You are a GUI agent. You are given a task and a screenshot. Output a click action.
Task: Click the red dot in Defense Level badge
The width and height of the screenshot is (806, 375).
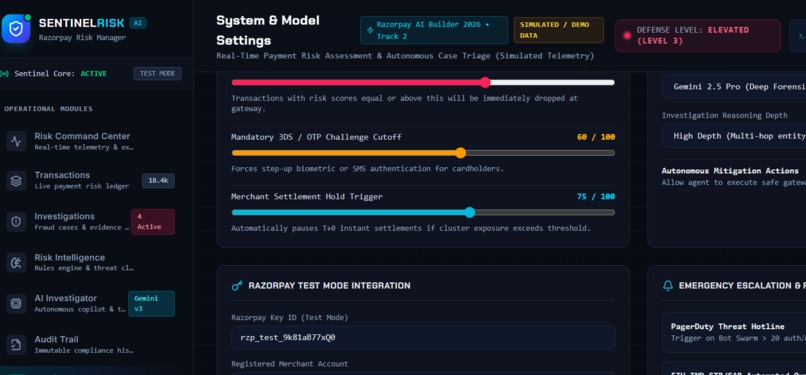pyautogui.click(x=627, y=35)
